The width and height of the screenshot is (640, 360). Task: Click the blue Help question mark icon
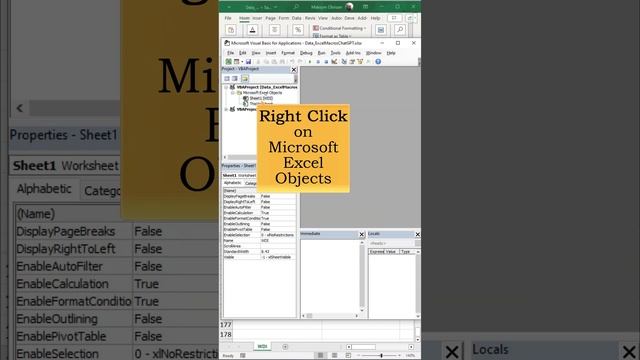click(x=378, y=62)
